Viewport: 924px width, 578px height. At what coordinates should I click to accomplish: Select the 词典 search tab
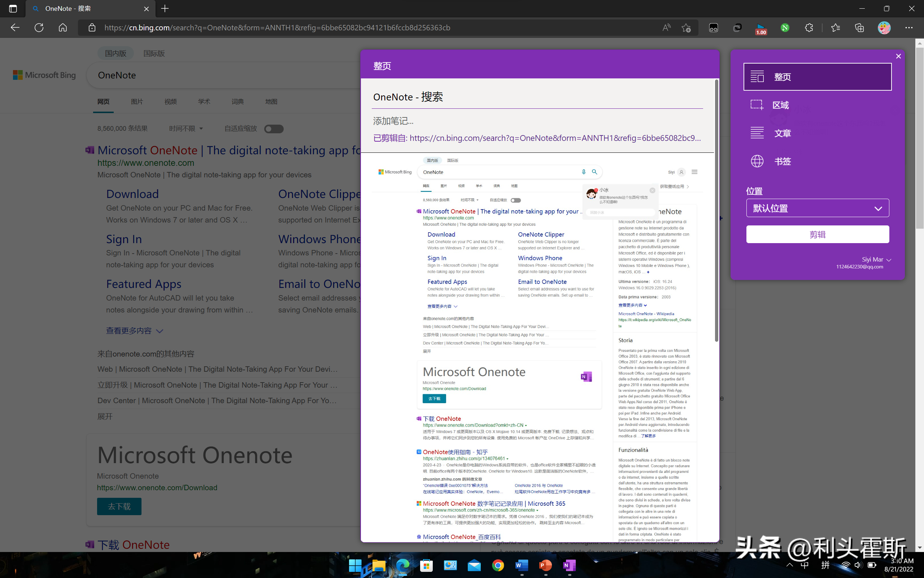tap(237, 102)
